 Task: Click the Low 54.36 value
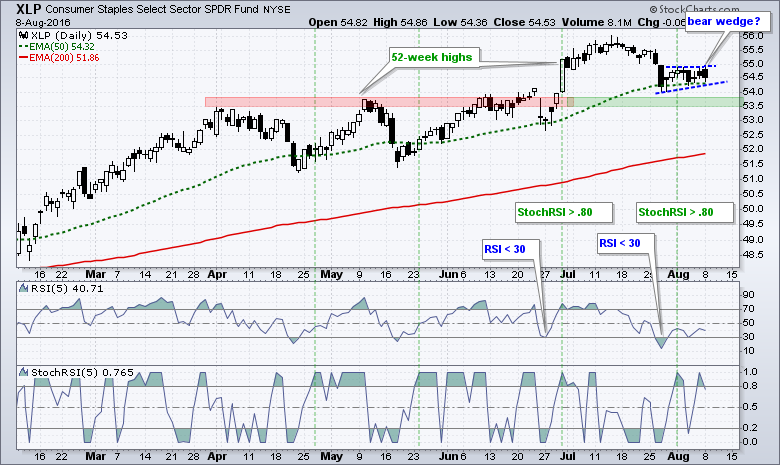pos(460,22)
